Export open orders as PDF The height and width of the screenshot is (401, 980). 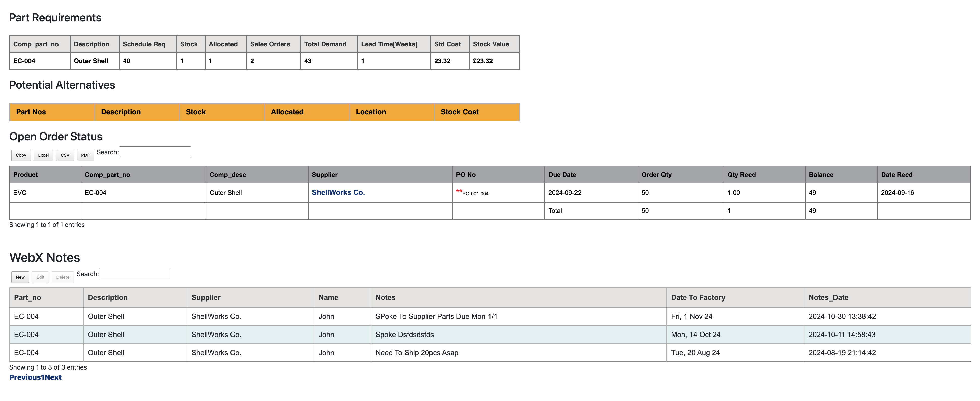pos(85,155)
